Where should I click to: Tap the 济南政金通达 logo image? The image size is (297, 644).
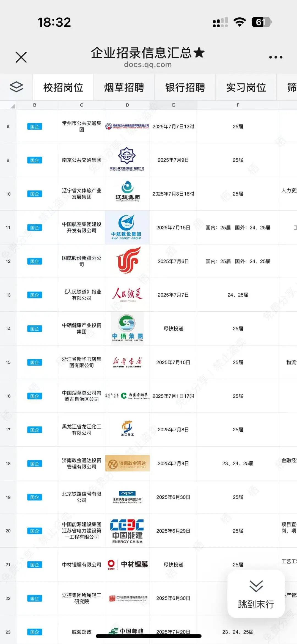pos(128,463)
